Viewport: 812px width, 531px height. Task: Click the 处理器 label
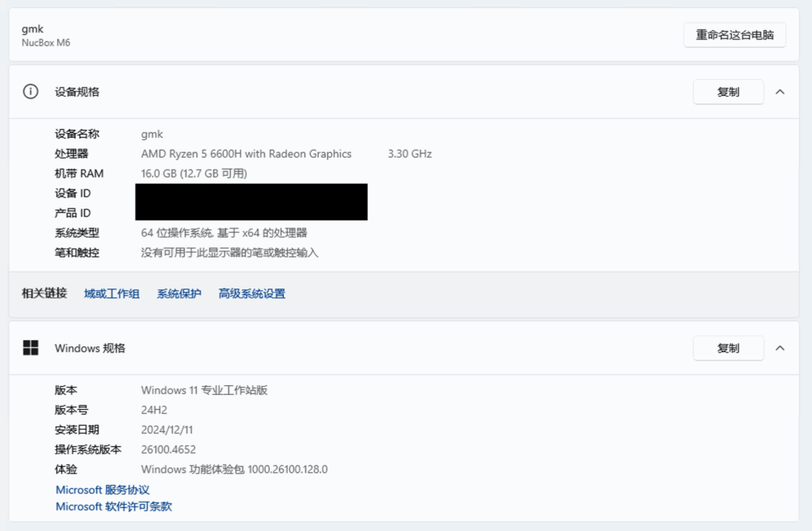71,154
